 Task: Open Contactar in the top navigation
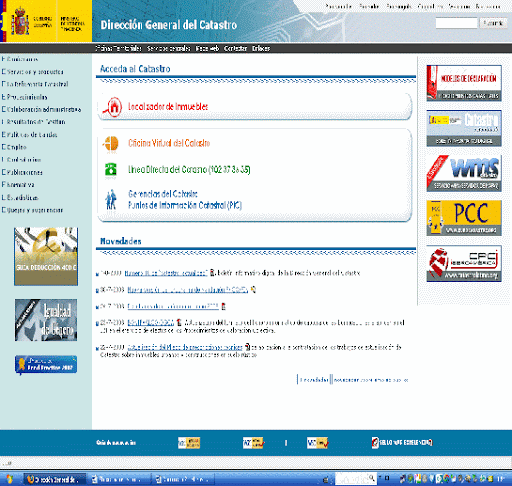pos(235,49)
